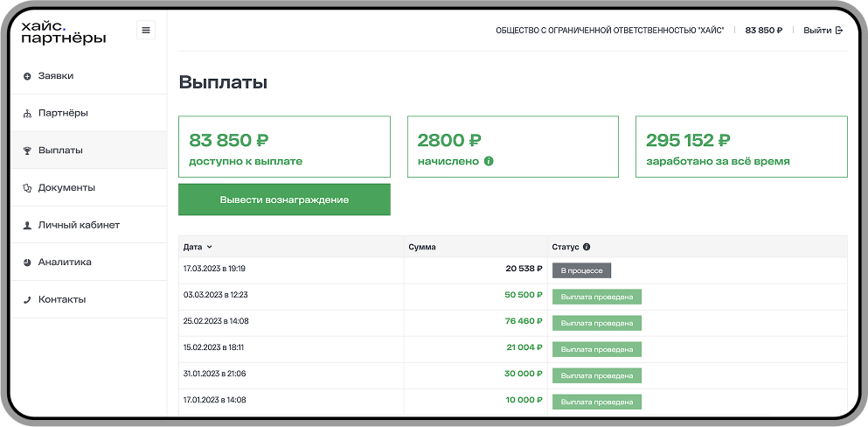868x427 pixels.
Task: Open the Выплаты menu item
Action: [60, 150]
